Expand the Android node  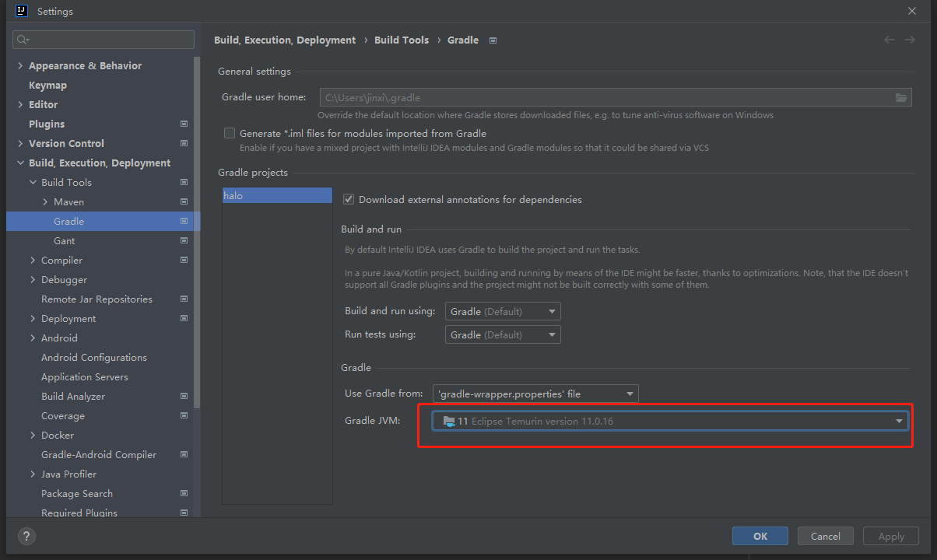(33, 338)
